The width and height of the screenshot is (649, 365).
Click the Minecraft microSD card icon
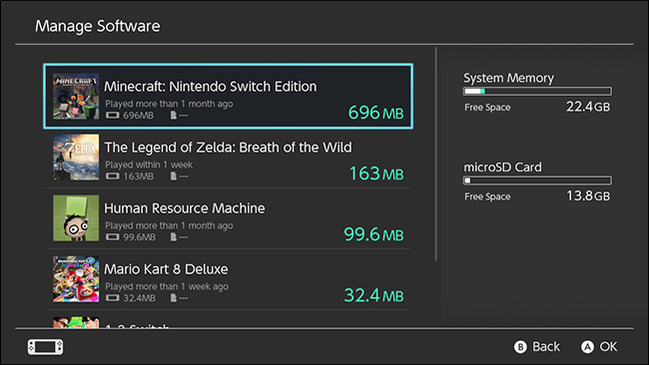point(173,115)
